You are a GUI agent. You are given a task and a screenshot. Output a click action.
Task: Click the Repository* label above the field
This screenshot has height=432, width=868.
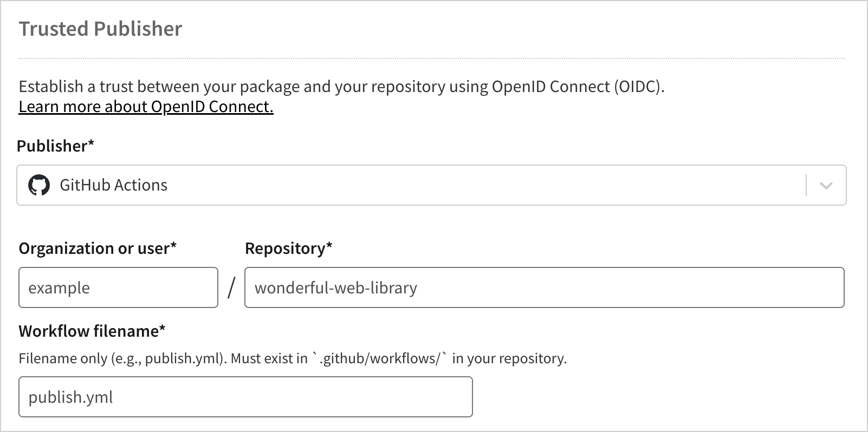point(289,248)
